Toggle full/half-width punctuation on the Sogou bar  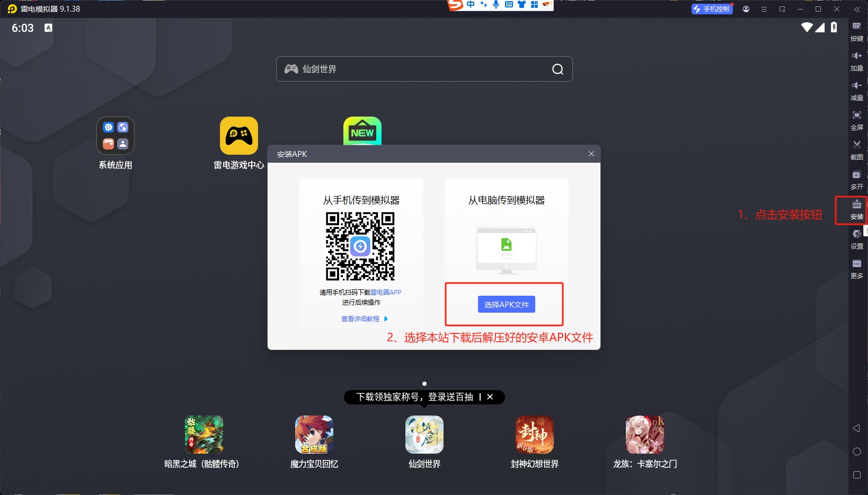pyautogui.click(x=482, y=5)
